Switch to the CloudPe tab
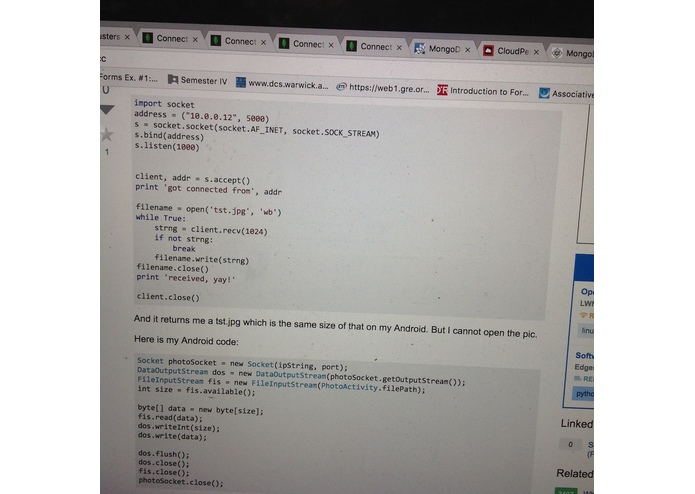 tap(511, 51)
